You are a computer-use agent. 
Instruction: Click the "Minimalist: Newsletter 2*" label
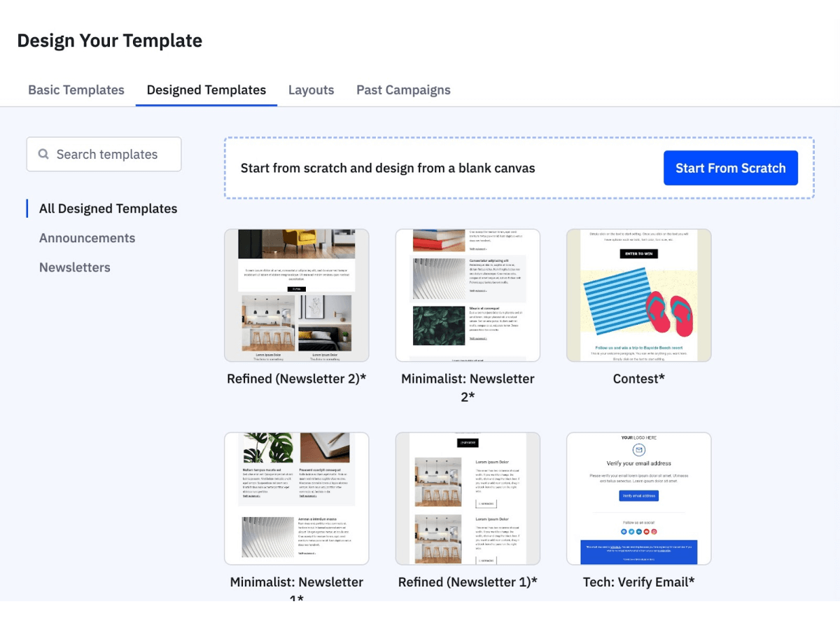point(468,388)
